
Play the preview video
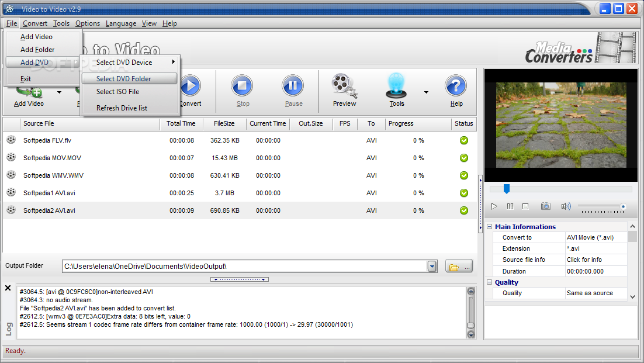(494, 206)
